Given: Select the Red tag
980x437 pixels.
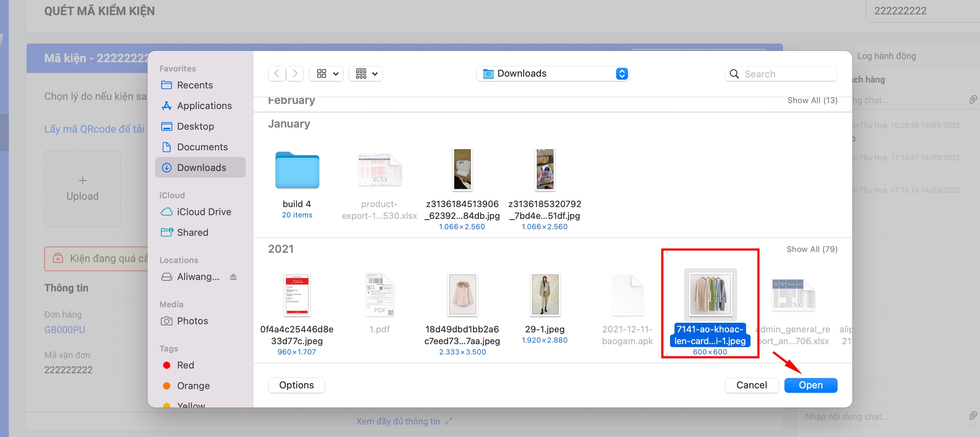Looking at the screenshot, I should point(185,365).
